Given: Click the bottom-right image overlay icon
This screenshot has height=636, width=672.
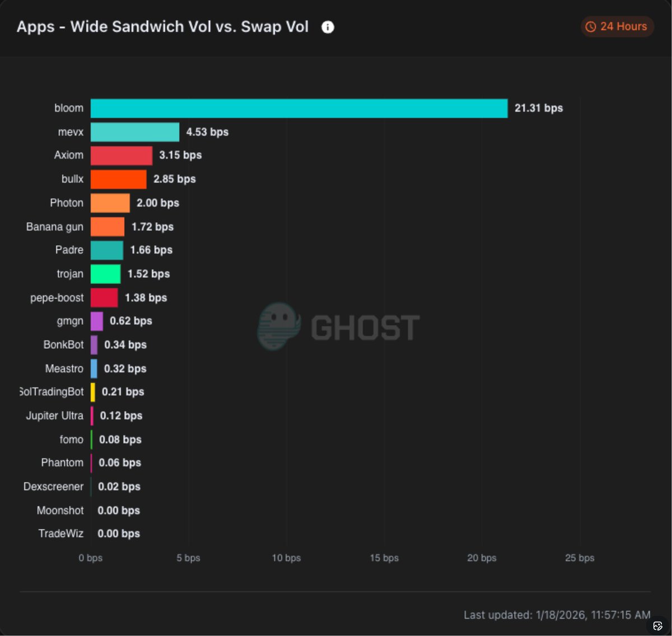Looking at the screenshot, I should pos(658,625).
